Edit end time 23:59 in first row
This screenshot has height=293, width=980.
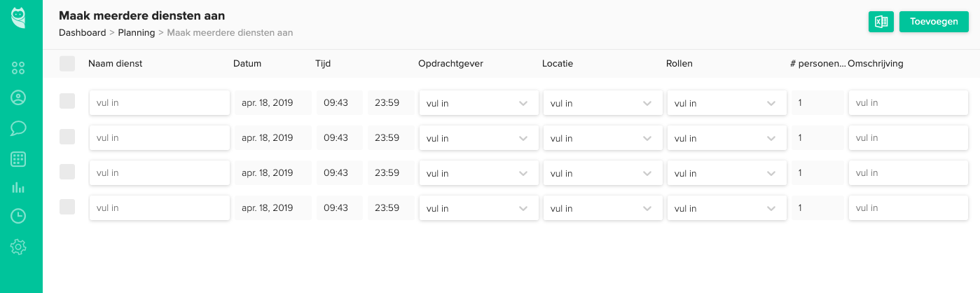[x=391, y=102]
